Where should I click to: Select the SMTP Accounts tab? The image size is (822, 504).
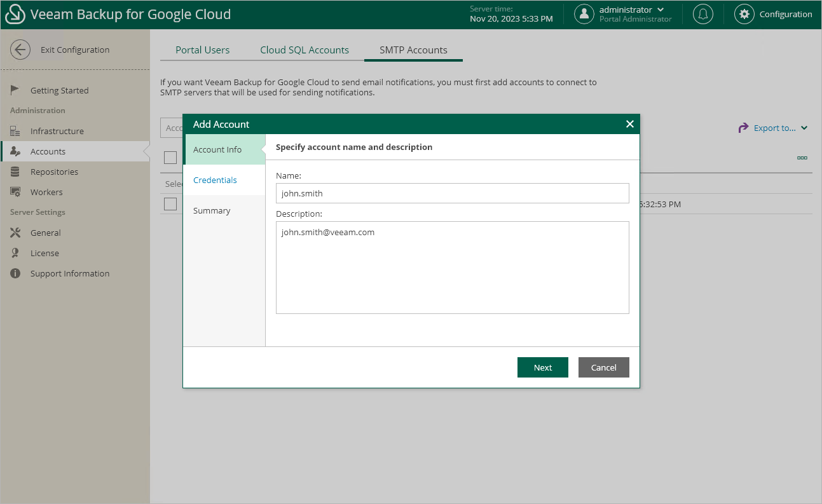click(413, 50)
